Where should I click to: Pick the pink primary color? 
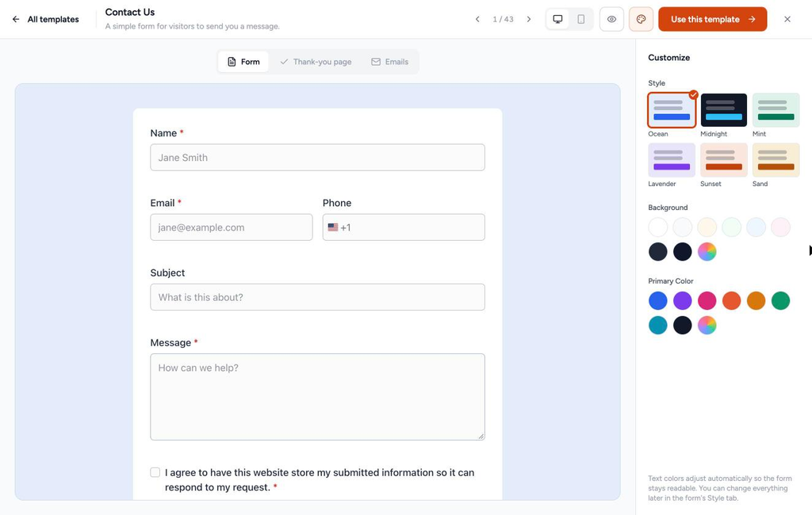[x=707, y=301]
